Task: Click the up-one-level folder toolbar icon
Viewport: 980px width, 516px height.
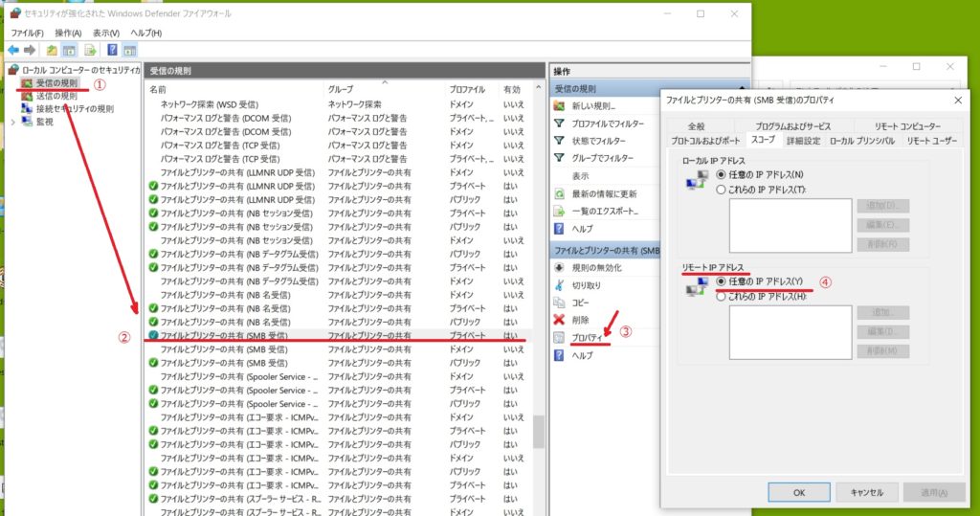Action: [x=54, y=50]
